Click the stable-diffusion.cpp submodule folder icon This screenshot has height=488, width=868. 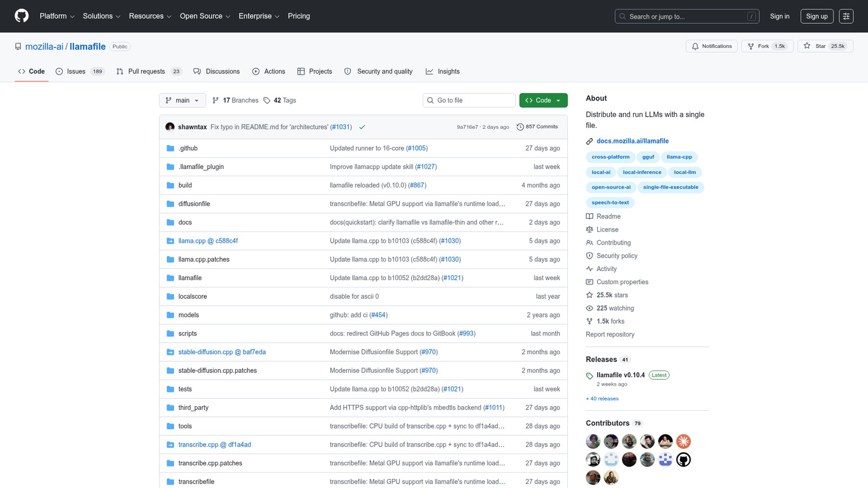[x=170, y=352]
